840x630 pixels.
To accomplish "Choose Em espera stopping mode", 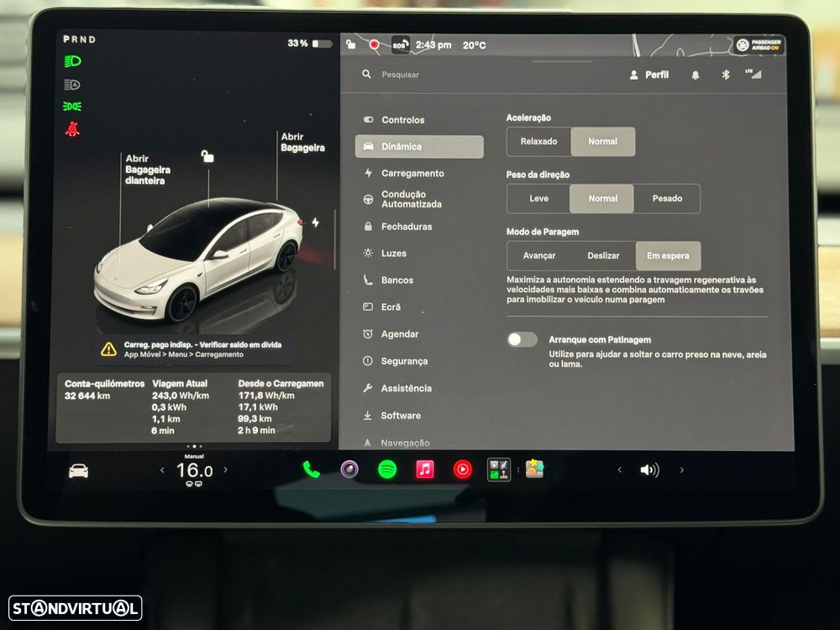I will point(668,255).
